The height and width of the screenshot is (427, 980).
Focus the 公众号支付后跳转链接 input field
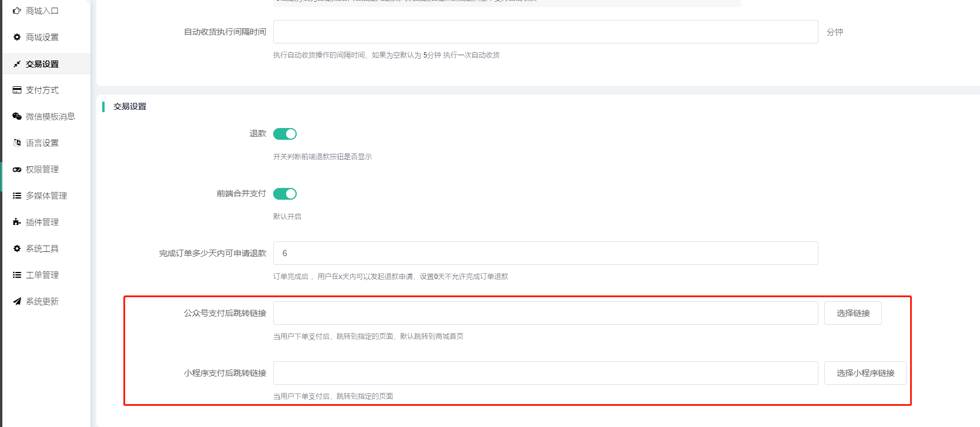pos(546,313)
